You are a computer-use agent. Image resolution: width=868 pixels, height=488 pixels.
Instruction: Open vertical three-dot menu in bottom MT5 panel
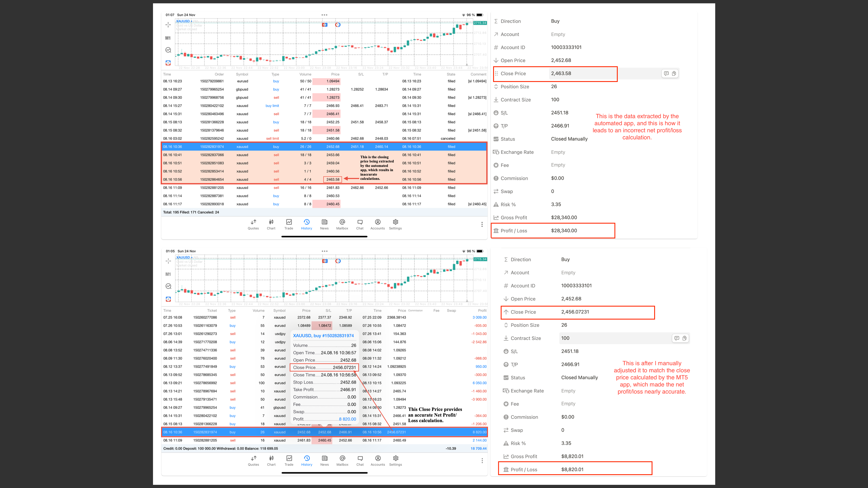click(x=482, y=460)
